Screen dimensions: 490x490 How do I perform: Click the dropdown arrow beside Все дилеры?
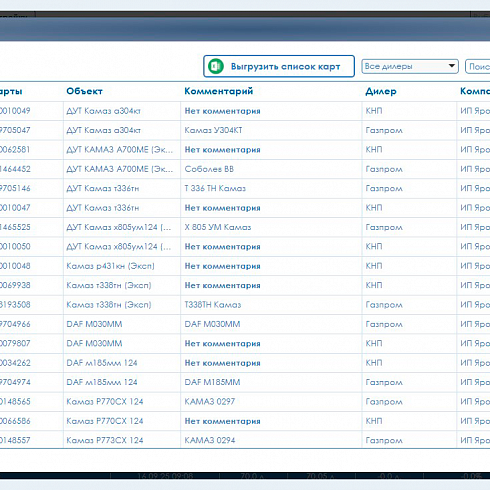click(452, 66)
